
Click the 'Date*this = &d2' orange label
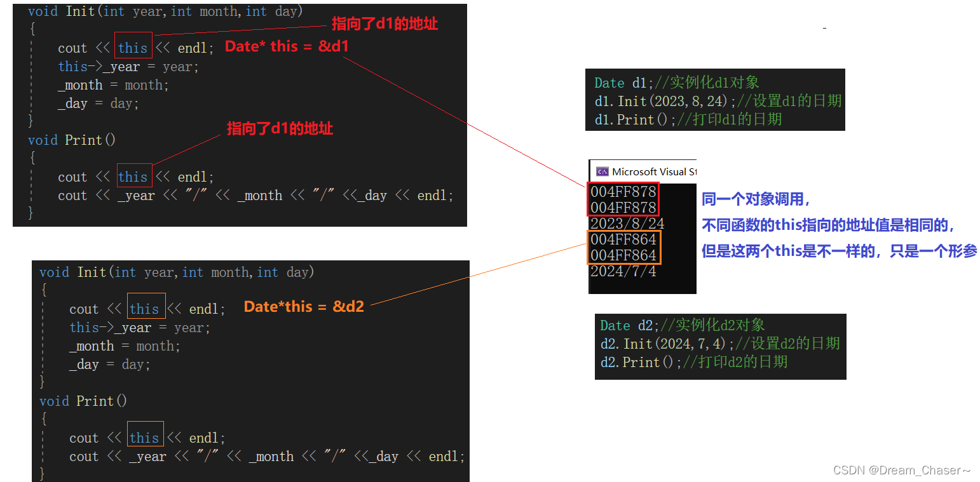(x=303, y=307)
